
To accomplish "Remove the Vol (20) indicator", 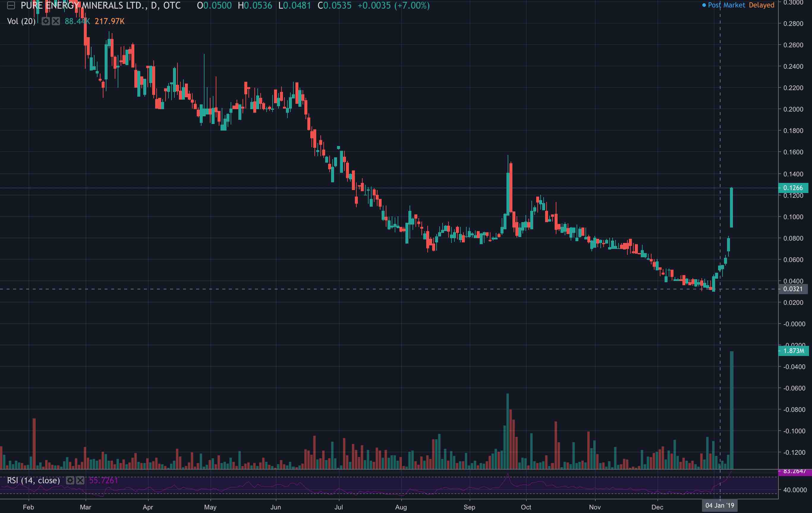I will click(56, 21).
